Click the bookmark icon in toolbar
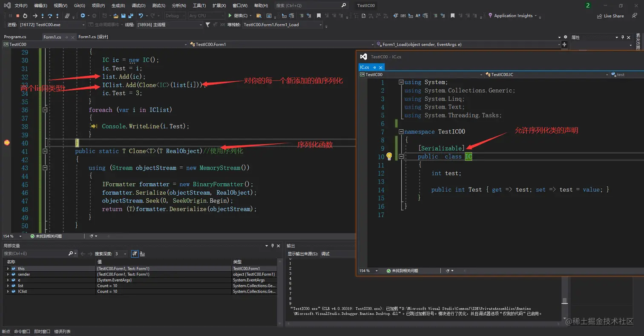 tap(319, 16)
